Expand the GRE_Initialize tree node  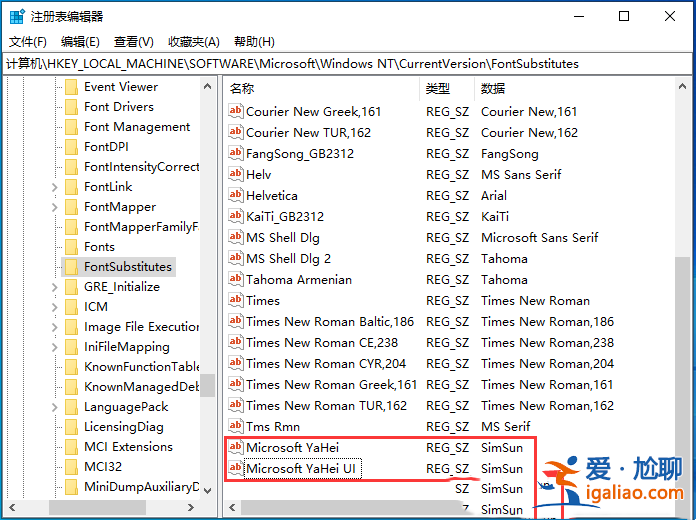[55, 287]
